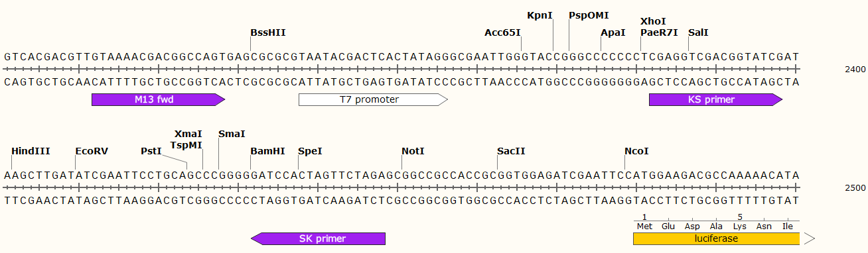Image resolution: width=868 pixels, height=253 pixels.
Task: Click the XhoI enzyme label
Action: (653, 22)
